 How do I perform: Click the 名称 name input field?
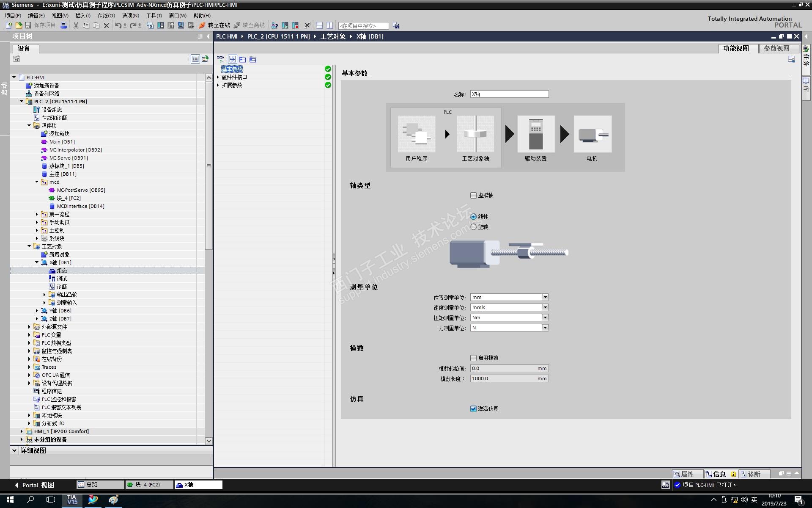point(509,94)
